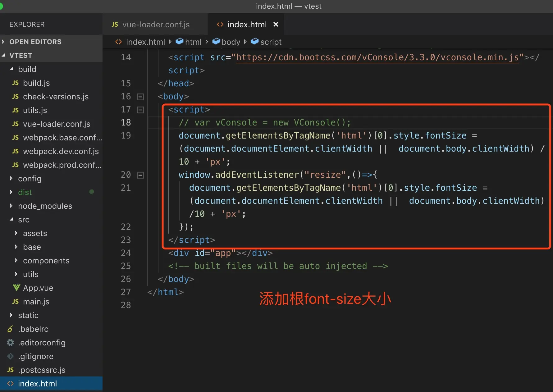
Task: Expand the static folder
Action: [x=11, y=315]
